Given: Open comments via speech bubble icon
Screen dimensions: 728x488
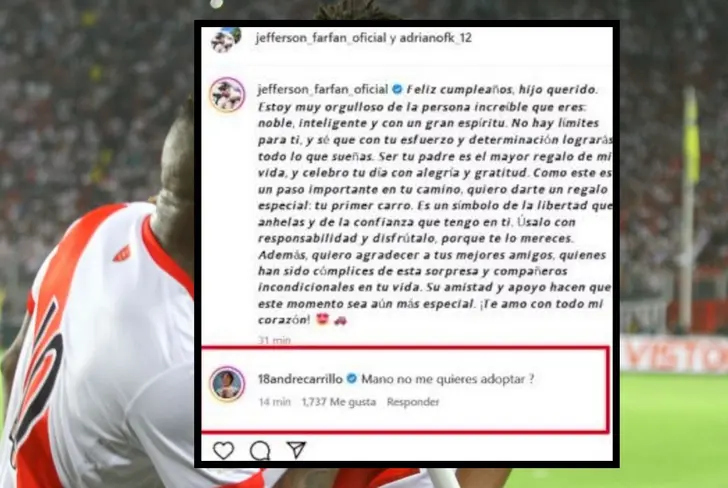Looking at the screenshot, I should (260, 450).
